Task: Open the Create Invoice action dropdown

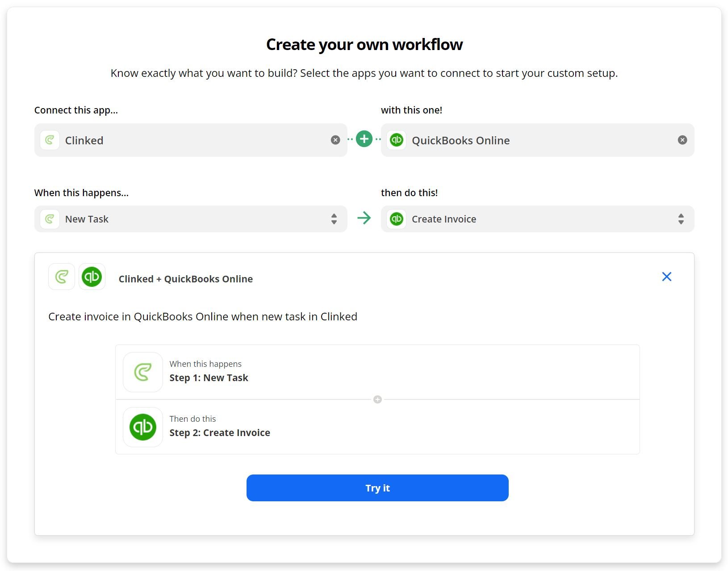Action: click(x=537, y=219)
